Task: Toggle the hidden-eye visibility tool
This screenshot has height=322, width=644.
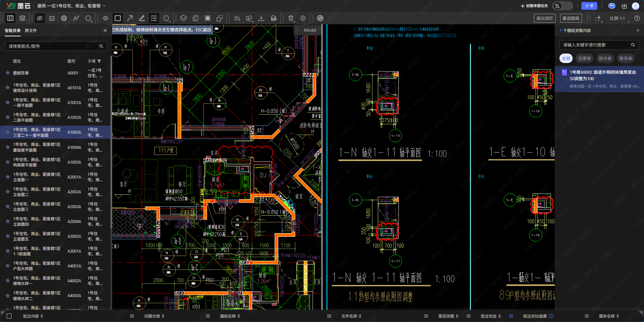Action: tap(40, 18)
